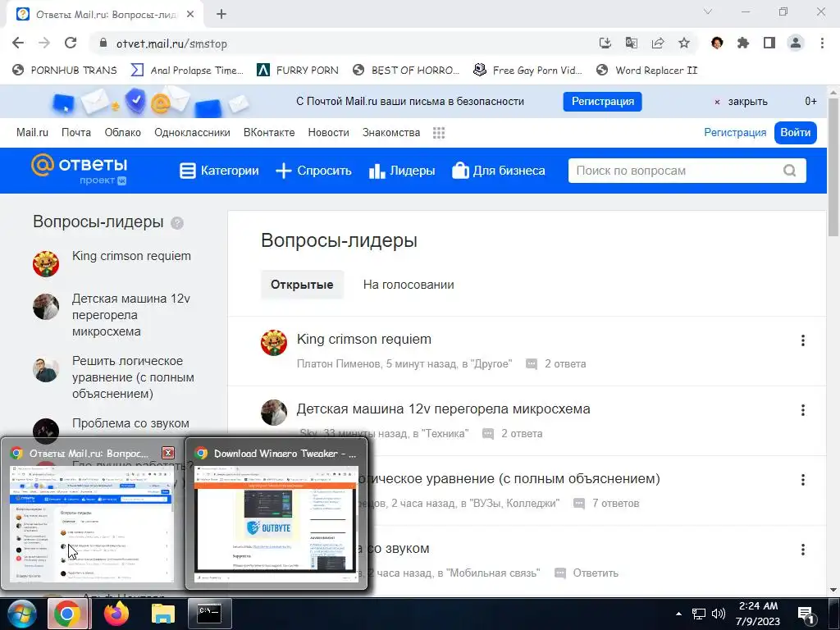Viewport: 840px width, 630px height.
Task: Open options for Детская машина 12v question
Action: pyautogui.click(x=802, y=410)
